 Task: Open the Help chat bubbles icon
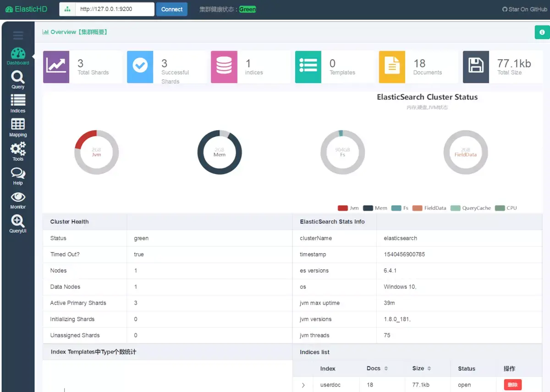pyautogui.click(x=18, y=173)
